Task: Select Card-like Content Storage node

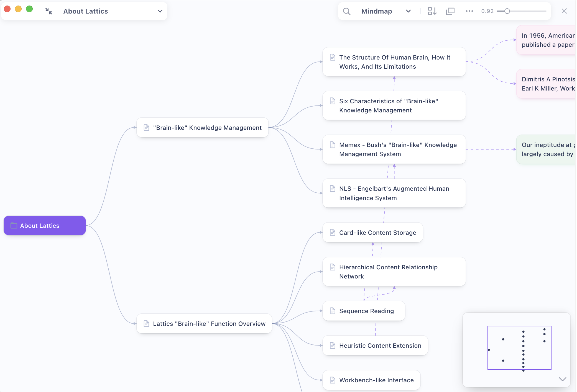Action: pos(373,233)
